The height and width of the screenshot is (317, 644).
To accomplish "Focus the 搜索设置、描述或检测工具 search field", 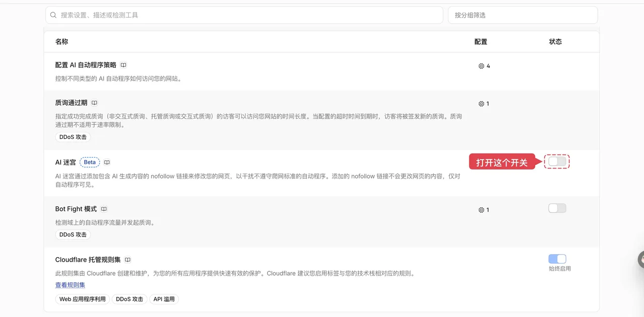I will pos(244,15).
